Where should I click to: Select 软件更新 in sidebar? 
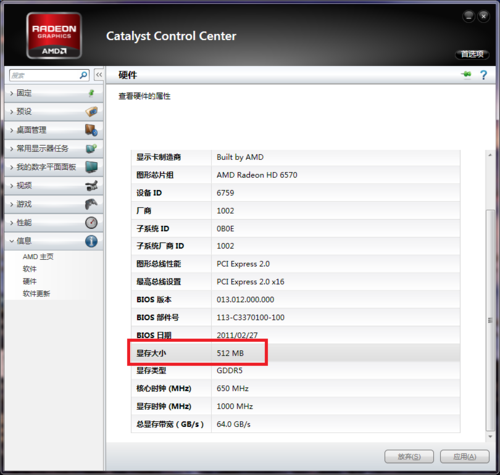[36, 294]
